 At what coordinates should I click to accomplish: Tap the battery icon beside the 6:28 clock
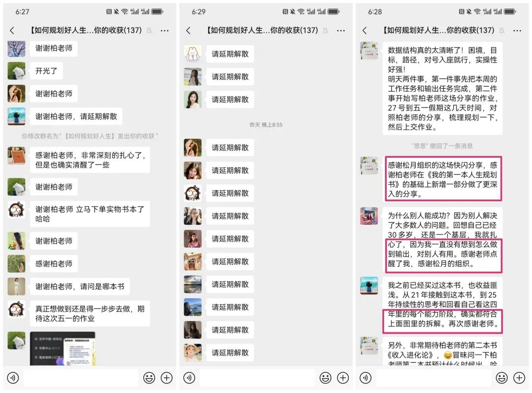510,11
